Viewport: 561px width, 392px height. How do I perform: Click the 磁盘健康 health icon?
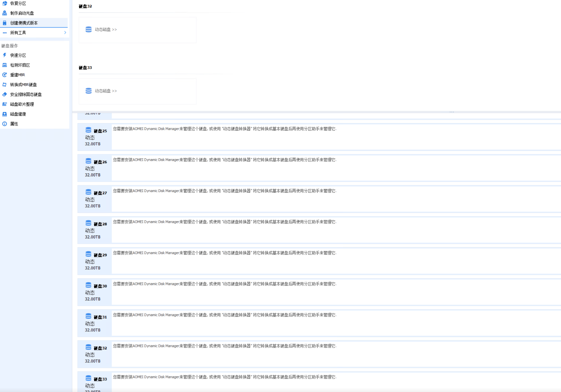tap(5, 114)
